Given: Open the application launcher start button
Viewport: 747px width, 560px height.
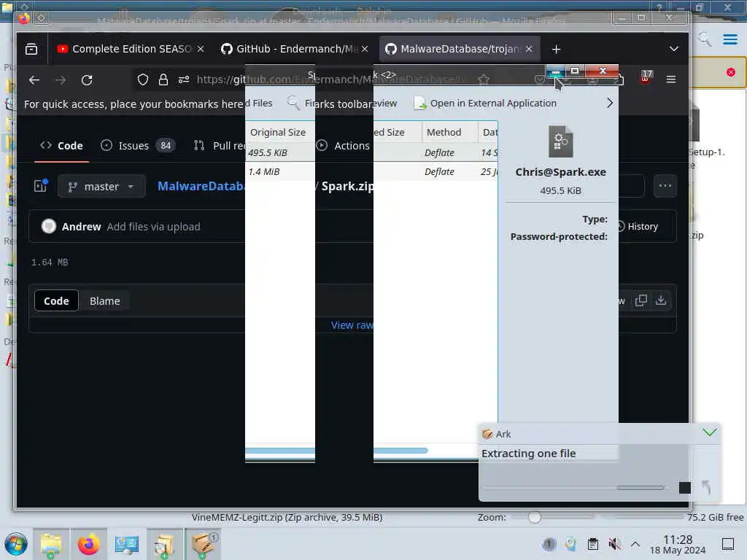Looking at the screenshot, I should tap(16, 544).
